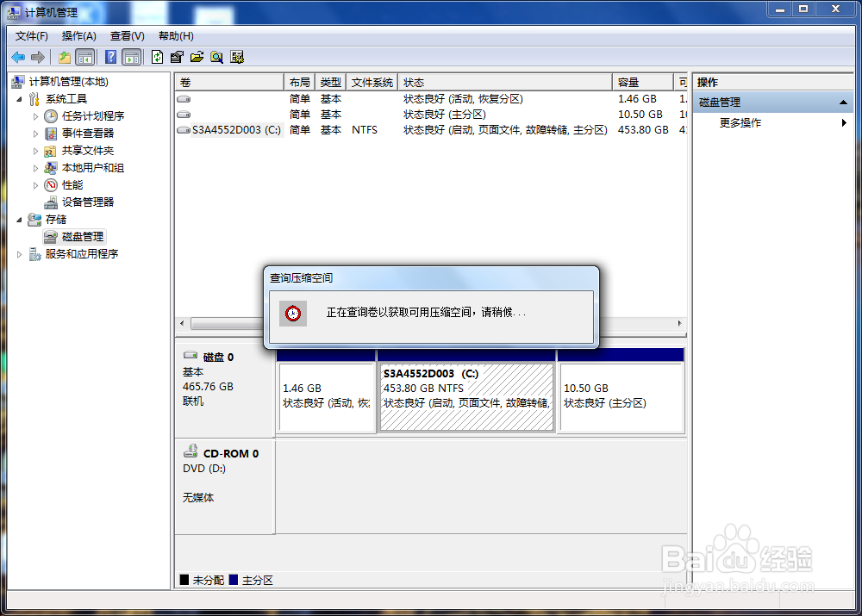Click the 布局 column header
This screenshot has width=862, height=616.
coord(300,83)
